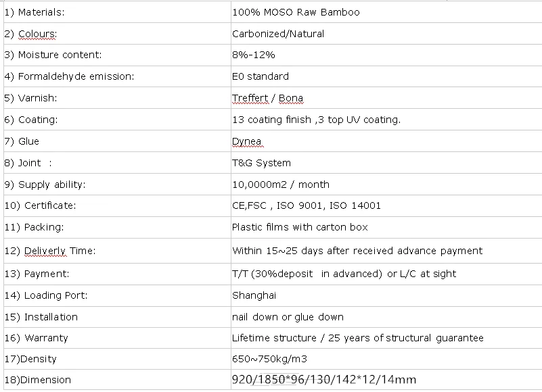Click the underlined word "Treffert"
This screenshot has width=542, height=392.
click(x=250, y=98)
